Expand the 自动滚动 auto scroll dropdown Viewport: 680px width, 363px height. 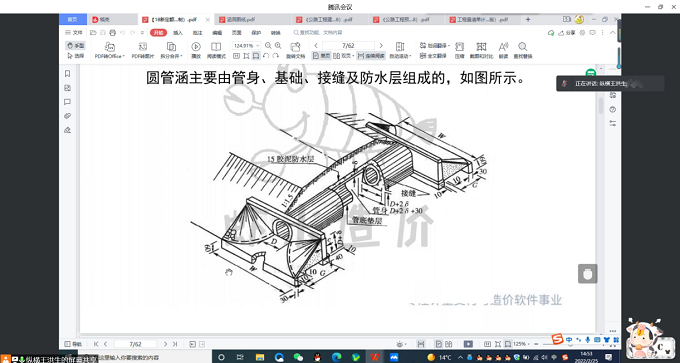(399, 50)
